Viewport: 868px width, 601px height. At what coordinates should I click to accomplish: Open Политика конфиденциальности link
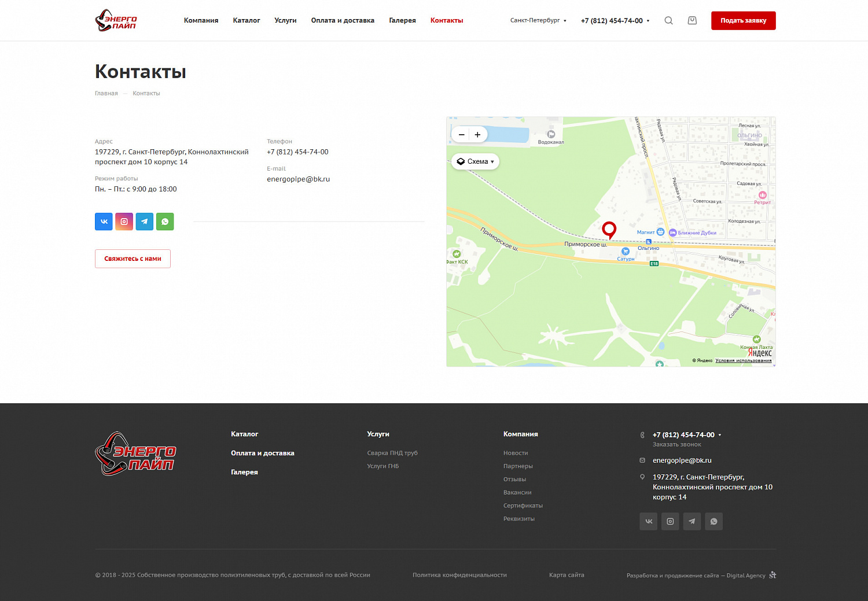[459, 575]
